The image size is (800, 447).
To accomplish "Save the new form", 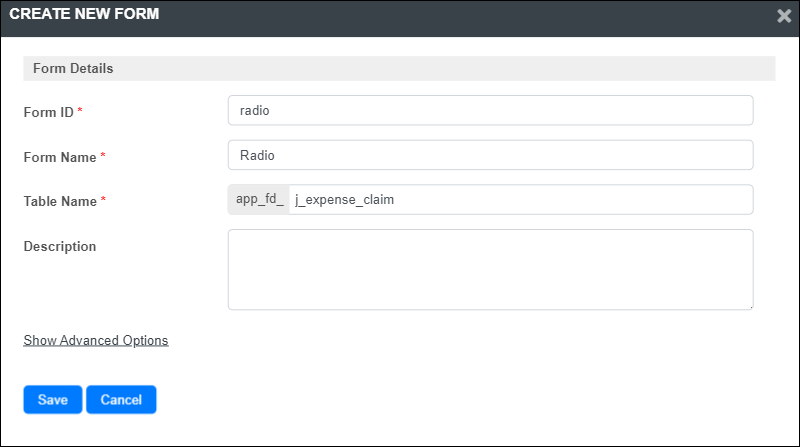I will pyautogui.click(x=53, y=400).
